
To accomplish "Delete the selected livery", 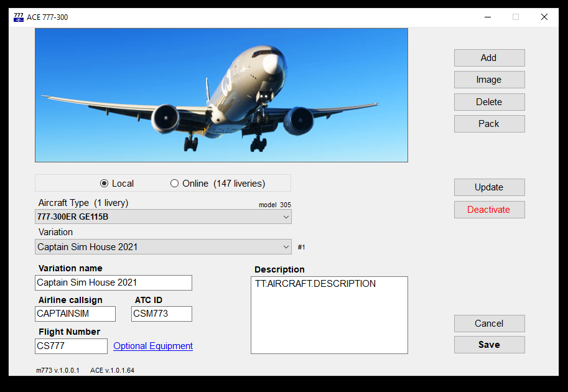I will tap(489, 102).
